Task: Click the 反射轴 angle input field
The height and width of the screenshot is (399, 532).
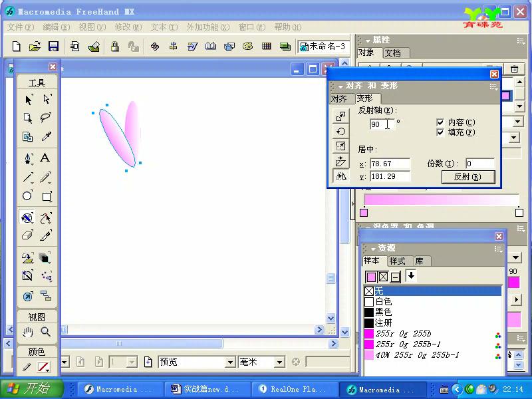Action: (x=382, y=124)
